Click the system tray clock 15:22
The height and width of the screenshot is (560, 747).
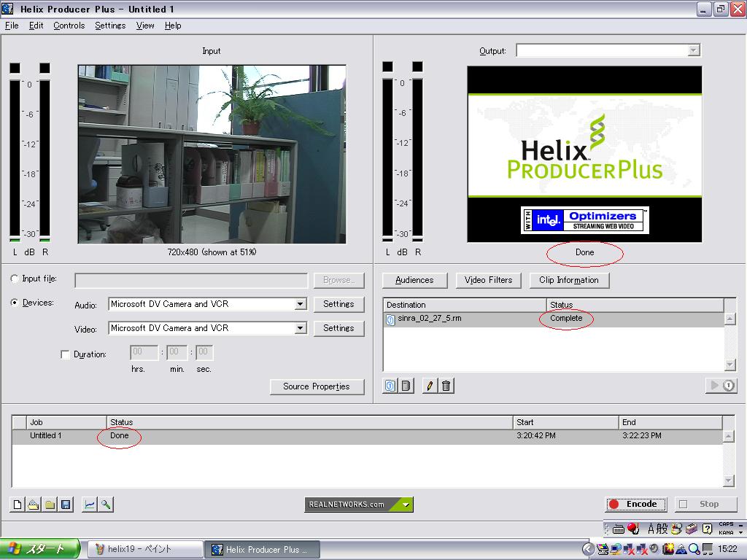727,549
